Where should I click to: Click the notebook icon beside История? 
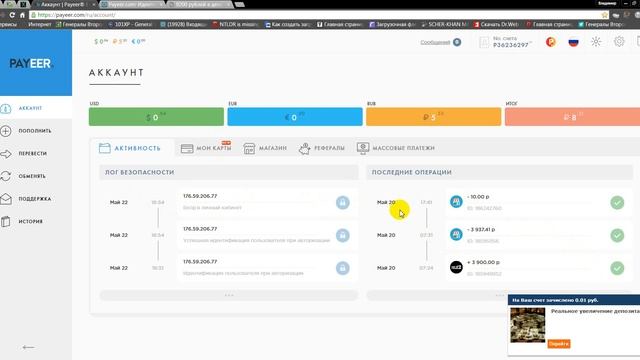6,222
